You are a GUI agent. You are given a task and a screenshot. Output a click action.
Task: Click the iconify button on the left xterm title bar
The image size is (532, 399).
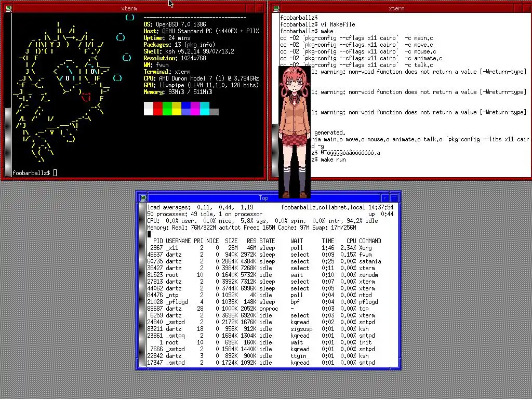click(250, 8)
